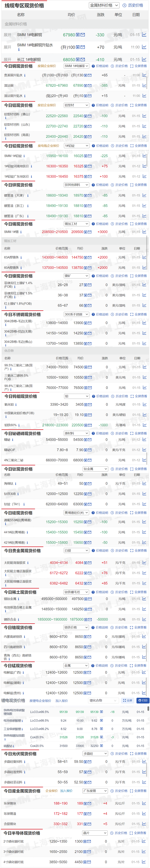
Task: Click envelope icon beside SMM 1#锡 price 209500
Action: coord(90,232)
